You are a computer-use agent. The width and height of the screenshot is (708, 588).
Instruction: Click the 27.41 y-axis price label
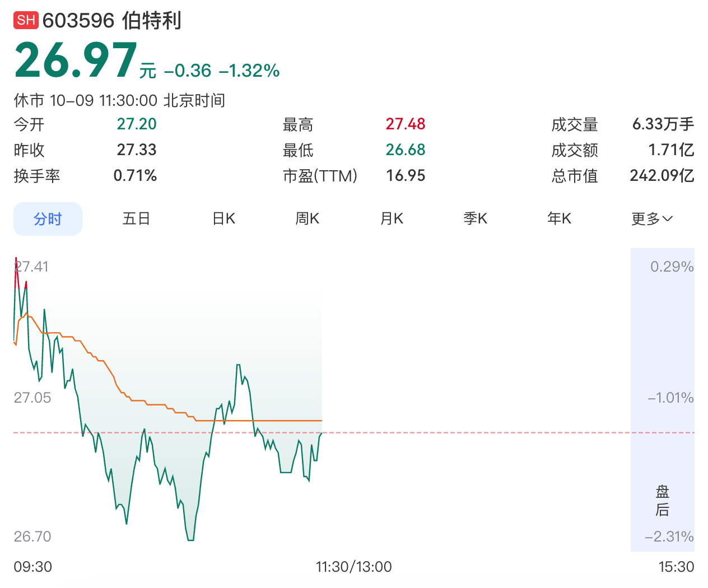coord(31,267)
